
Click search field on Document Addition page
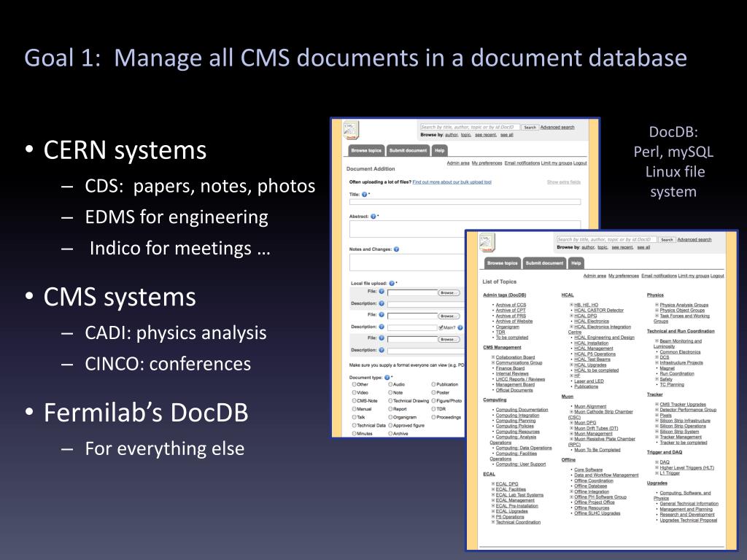click(470, 127)
